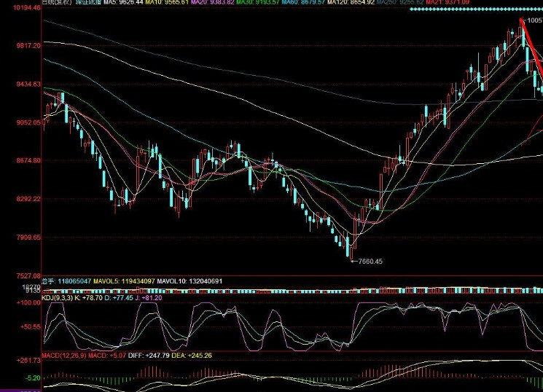Click the +261.73 MACD axis value
This screenshot has width=543, height=392.
pyautogui.click(x=28, y=361)
